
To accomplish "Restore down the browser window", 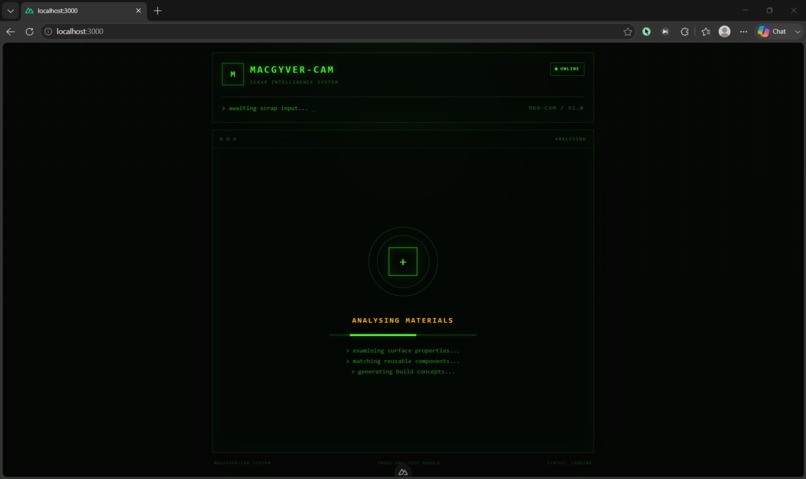I will point(770,10).
